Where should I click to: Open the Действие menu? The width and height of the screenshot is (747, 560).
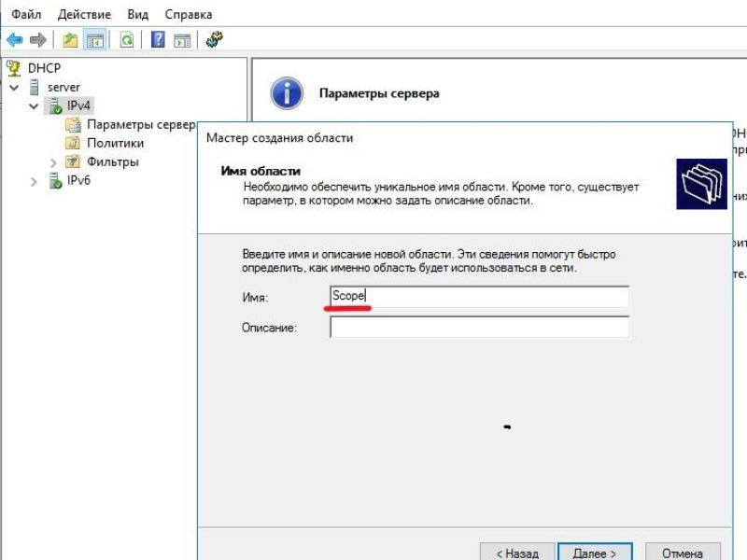(84, 14)
